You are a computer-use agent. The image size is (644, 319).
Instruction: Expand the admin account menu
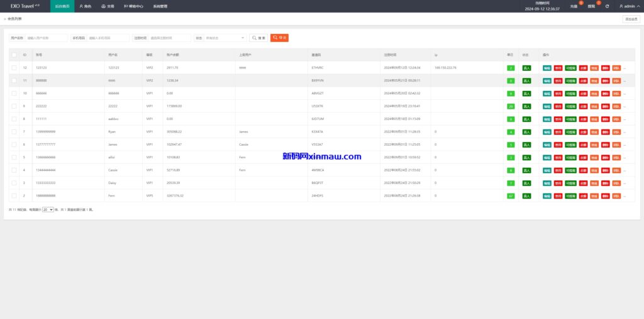pos(629,6)
